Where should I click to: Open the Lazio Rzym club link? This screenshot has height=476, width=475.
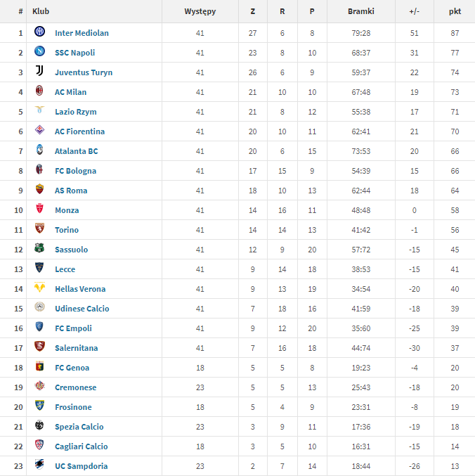pyautogui.click(x=76, y=112)
